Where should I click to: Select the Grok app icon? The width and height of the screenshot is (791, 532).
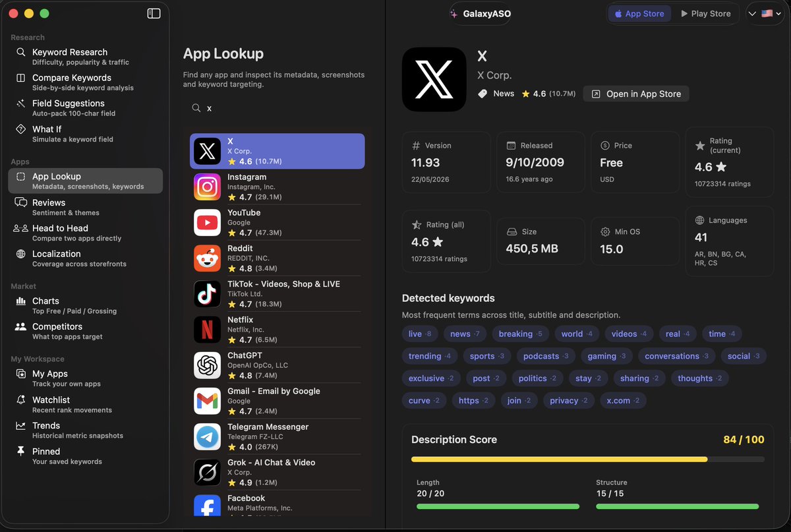tap(207, 472)
